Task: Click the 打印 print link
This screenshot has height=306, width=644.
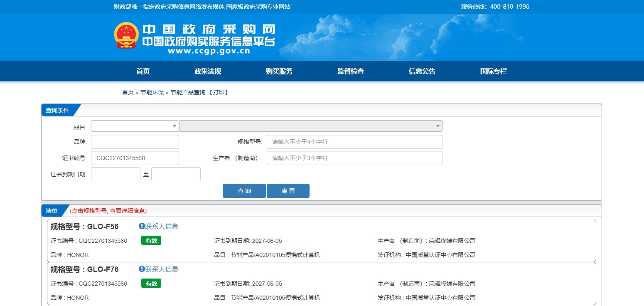Action: 218,92
